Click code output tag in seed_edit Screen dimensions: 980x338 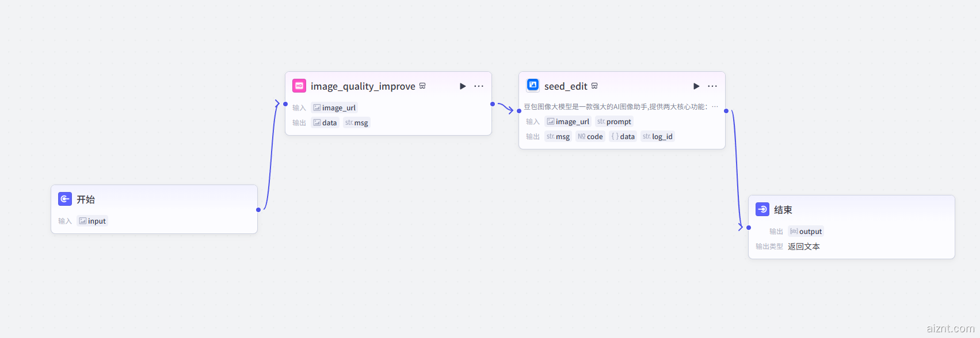pos(590,136)
